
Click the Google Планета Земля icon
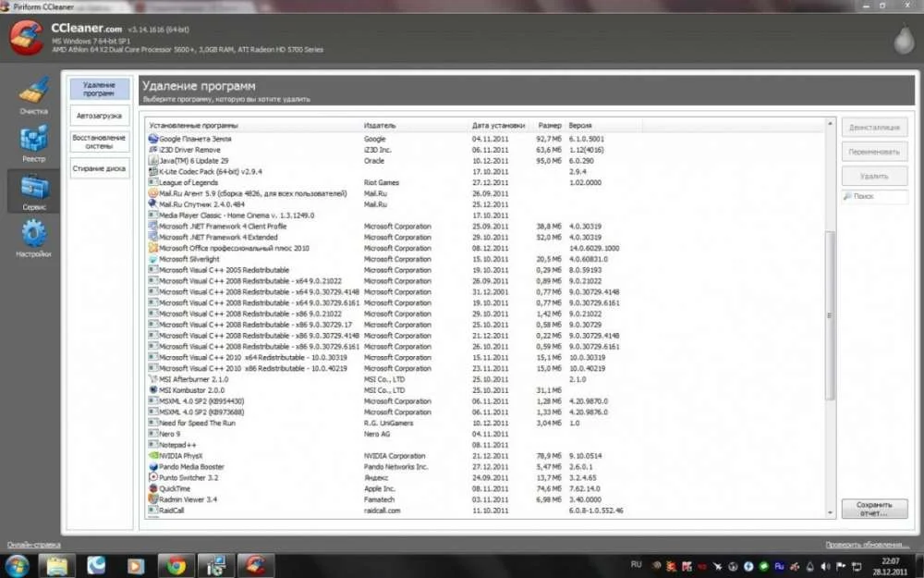(153, 139)
